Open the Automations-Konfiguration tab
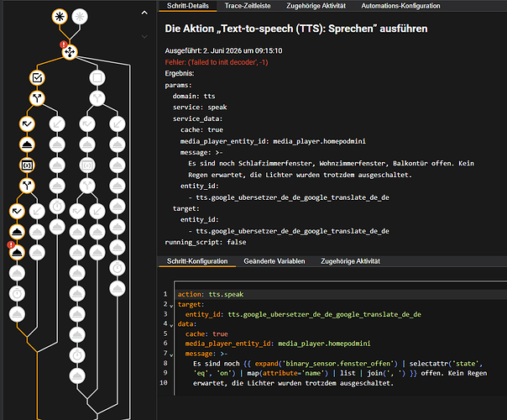 pos(400,6)
